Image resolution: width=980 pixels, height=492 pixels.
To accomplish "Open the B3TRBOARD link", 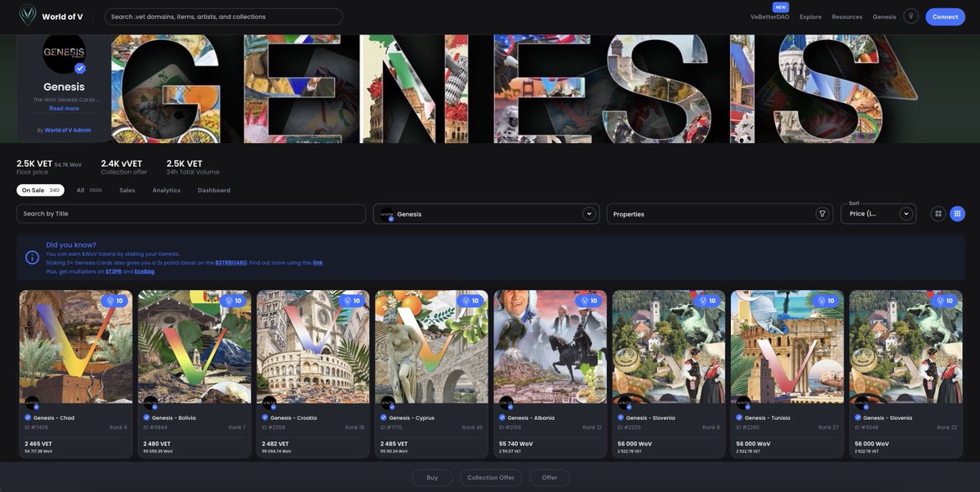I will (x=231, y=262).
